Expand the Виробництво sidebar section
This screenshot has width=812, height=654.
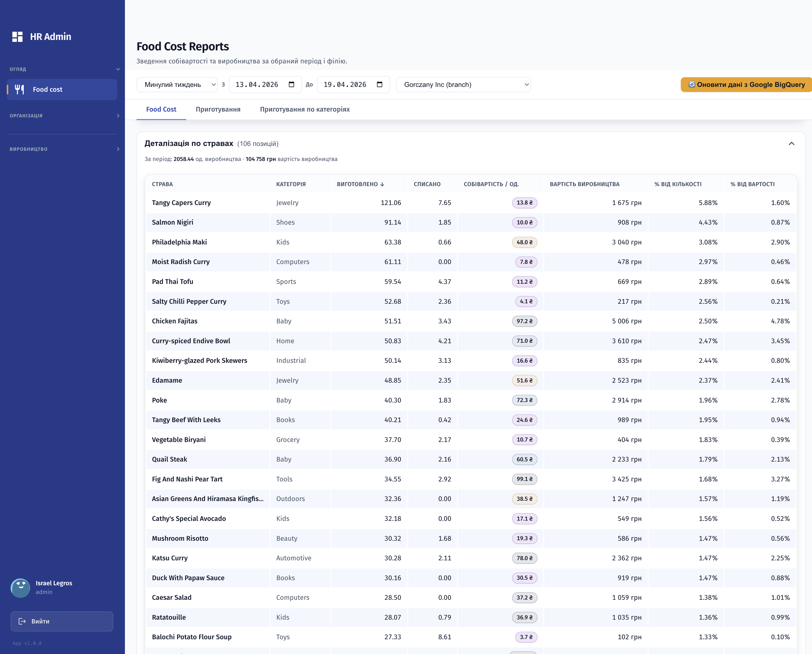(x=118, y=149)
